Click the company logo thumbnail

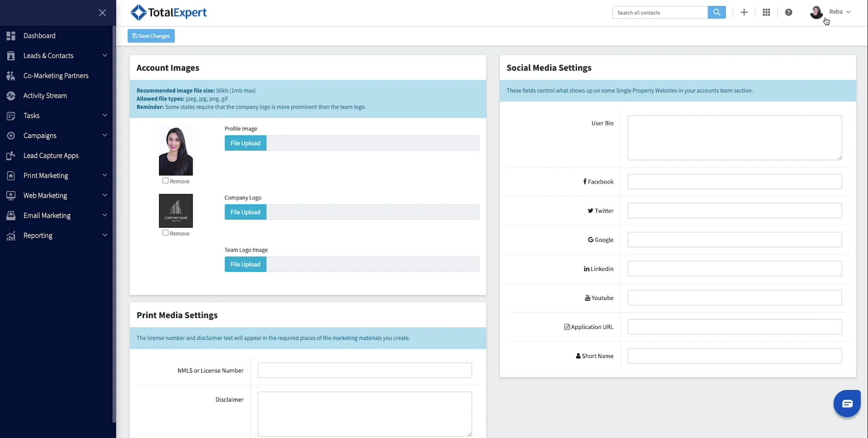tap(176, 211)
